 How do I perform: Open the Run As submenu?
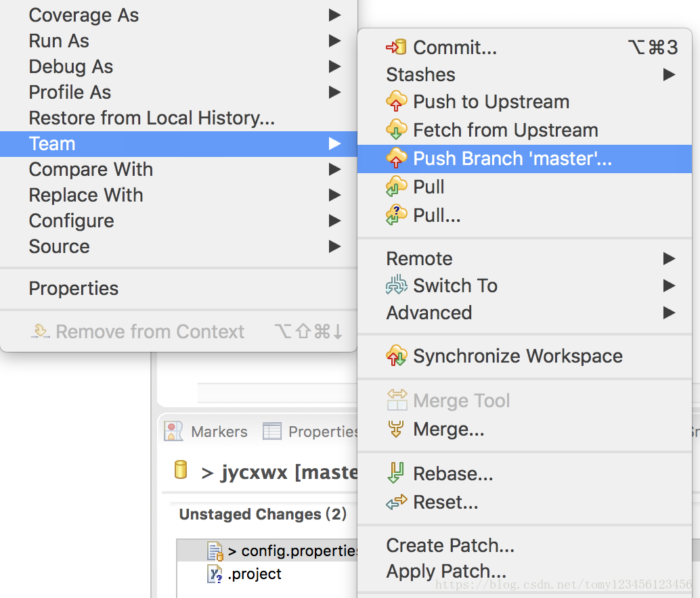point(59,41)
